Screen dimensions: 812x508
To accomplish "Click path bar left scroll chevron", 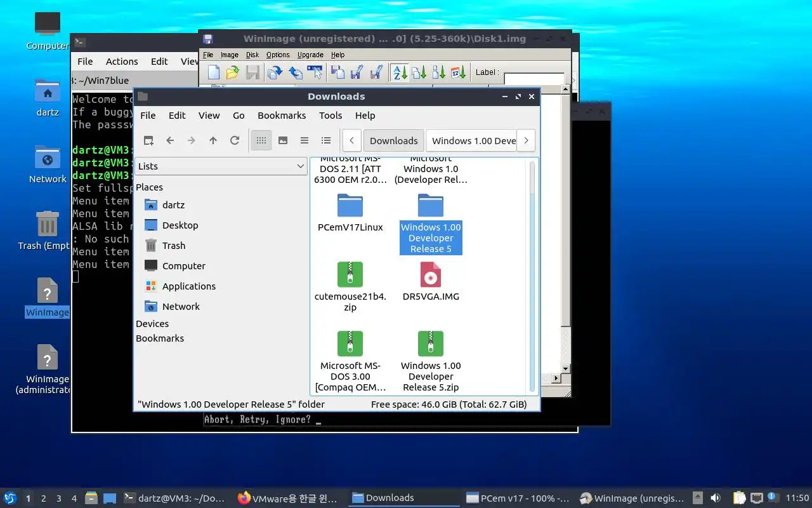I will click(351, 140).
